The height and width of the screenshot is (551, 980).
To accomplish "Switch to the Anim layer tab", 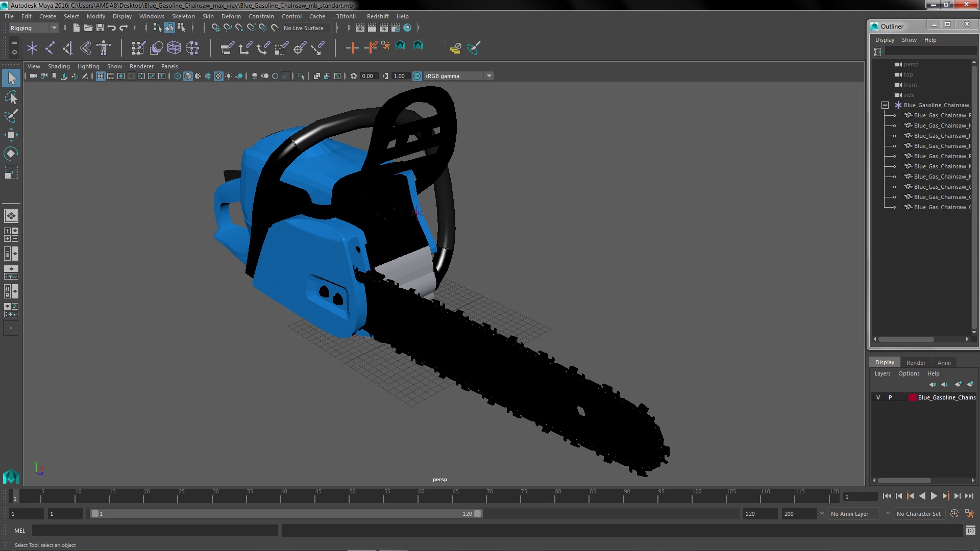I will tap(944, 363).
